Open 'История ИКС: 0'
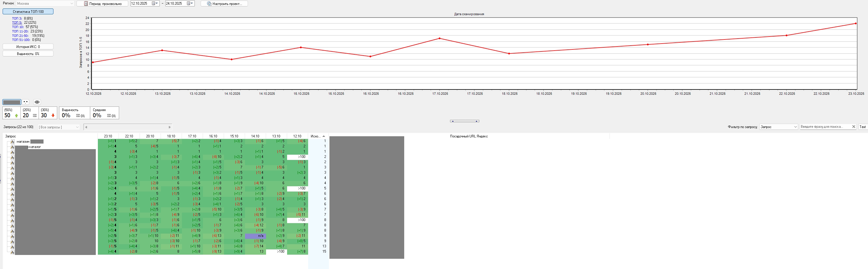 (28, 46)
